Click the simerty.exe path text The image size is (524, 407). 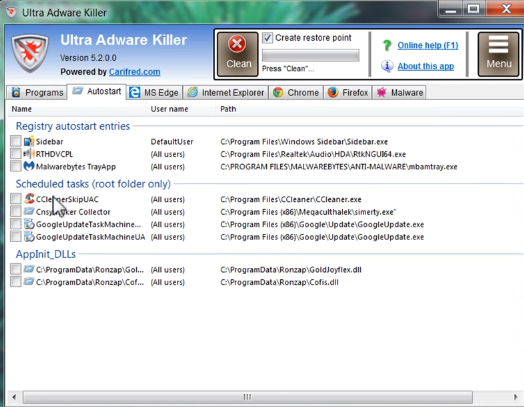pyautogui.click(x=308, y=212)
